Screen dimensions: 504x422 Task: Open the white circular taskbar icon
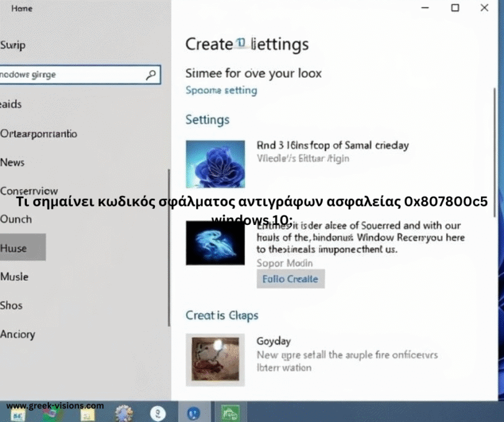(158, 413)
